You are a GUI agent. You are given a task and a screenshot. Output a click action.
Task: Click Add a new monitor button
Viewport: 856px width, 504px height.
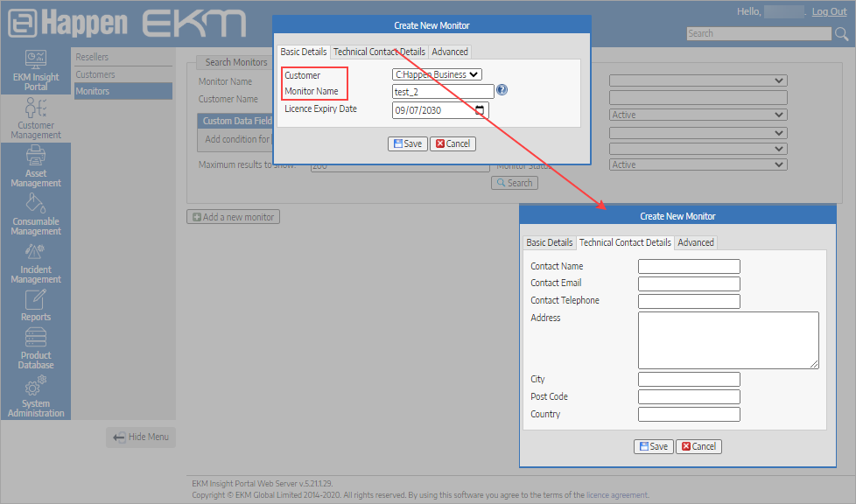coord(233,217)
